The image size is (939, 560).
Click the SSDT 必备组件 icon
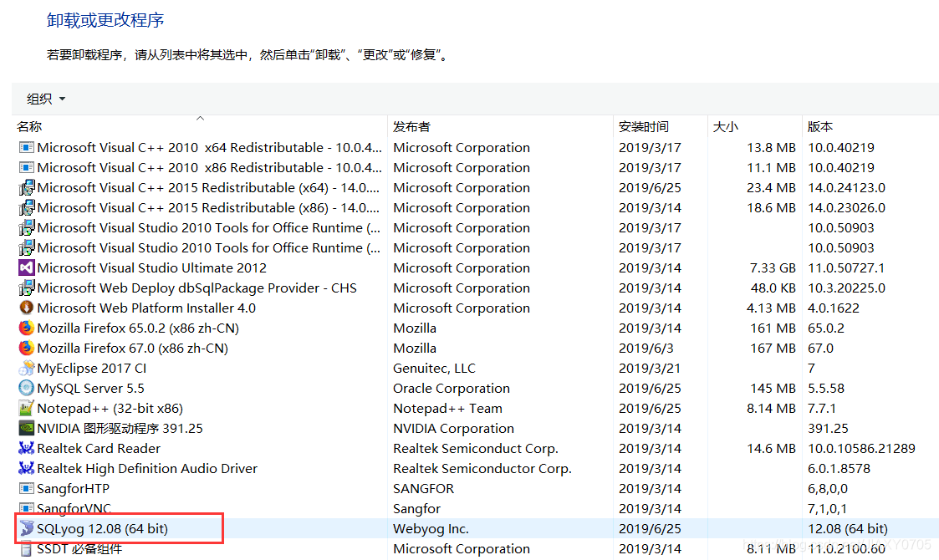click(27, 548)
